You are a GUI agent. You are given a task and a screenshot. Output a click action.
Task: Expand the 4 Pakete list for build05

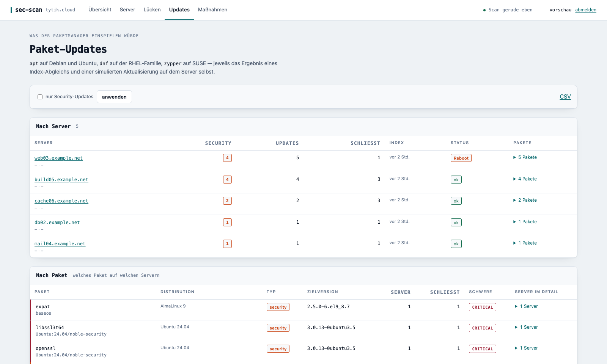[525, 179]
